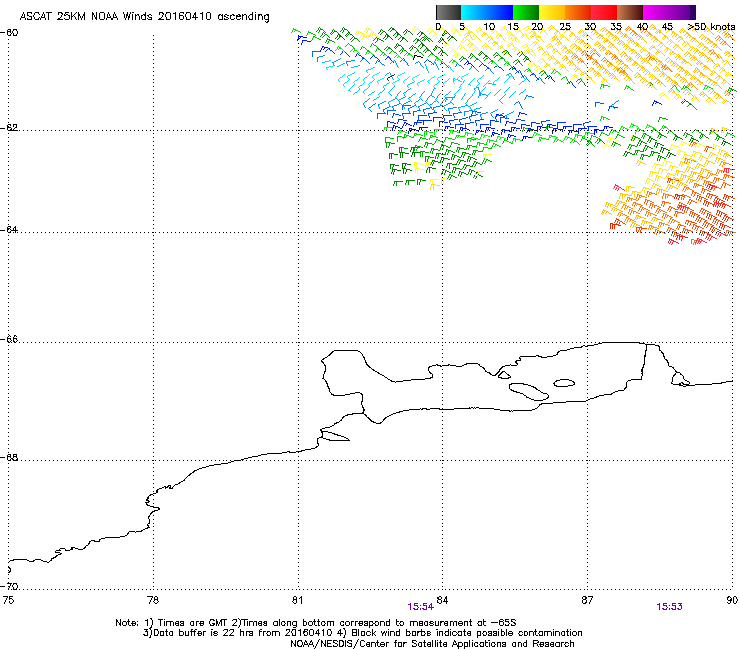Click the legend tick label 10
The width and height of the screenshot is (740, 650).
(x=489, y=27)
